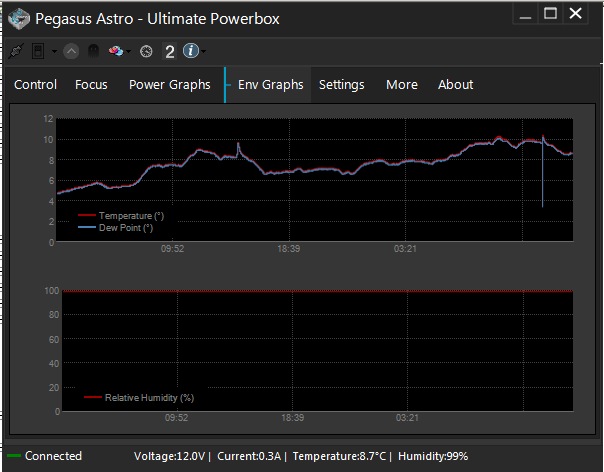The width and height of the screenshot is (604, 472).
Task: Click the Current:0.3A status reading
Action: coord(249,456)
